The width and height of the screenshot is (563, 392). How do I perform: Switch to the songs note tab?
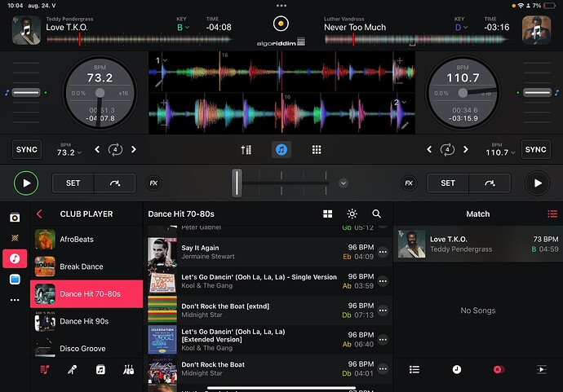pos(100,369)
